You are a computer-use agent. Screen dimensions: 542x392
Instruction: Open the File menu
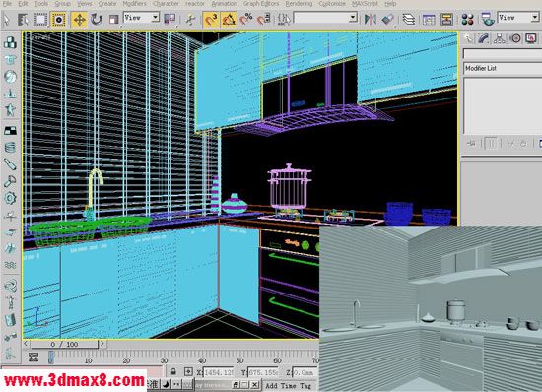point(7,4)
